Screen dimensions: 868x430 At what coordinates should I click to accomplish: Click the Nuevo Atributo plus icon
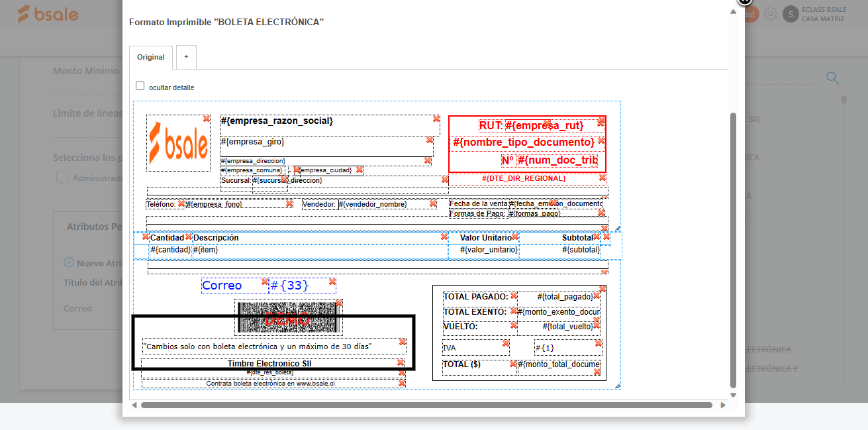click(68, 262)
